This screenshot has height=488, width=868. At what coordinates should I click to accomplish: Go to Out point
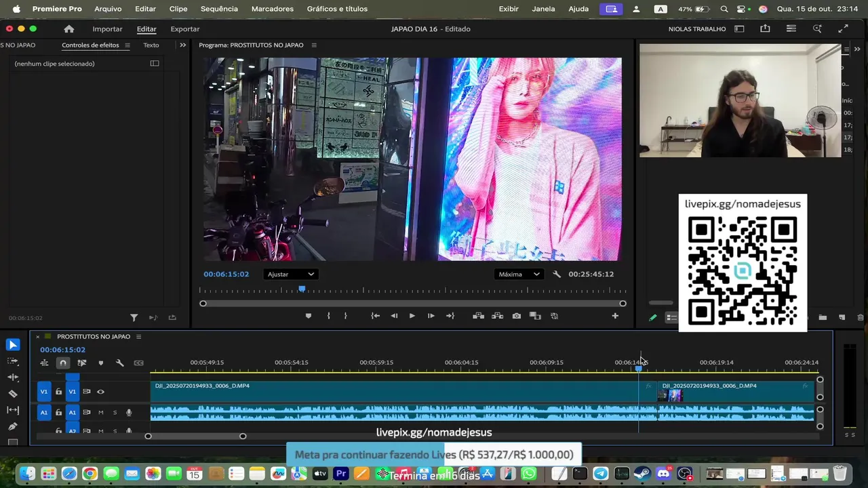450,316
